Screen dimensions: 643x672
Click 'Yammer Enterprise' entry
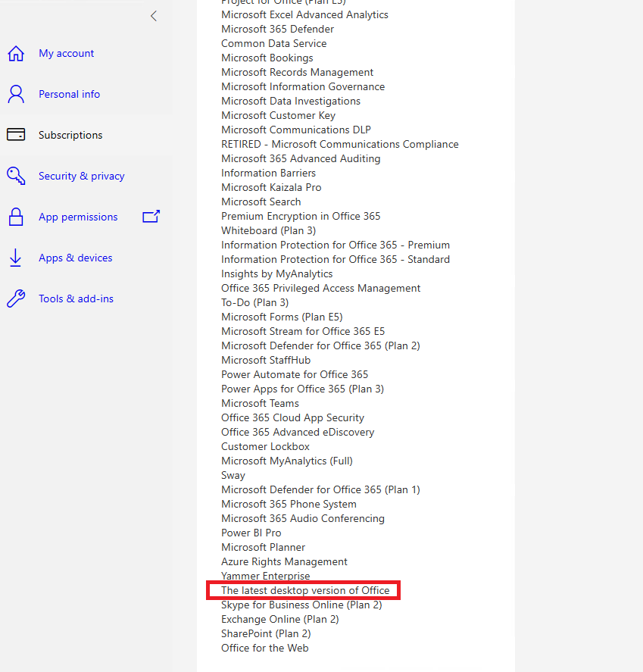click(x=266, y=576)
